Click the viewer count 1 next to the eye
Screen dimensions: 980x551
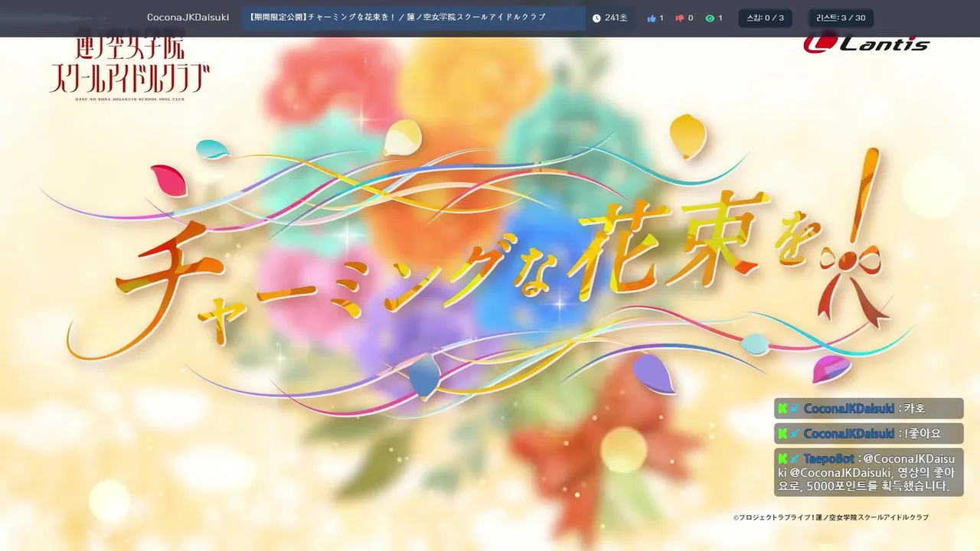pos(720,18)
